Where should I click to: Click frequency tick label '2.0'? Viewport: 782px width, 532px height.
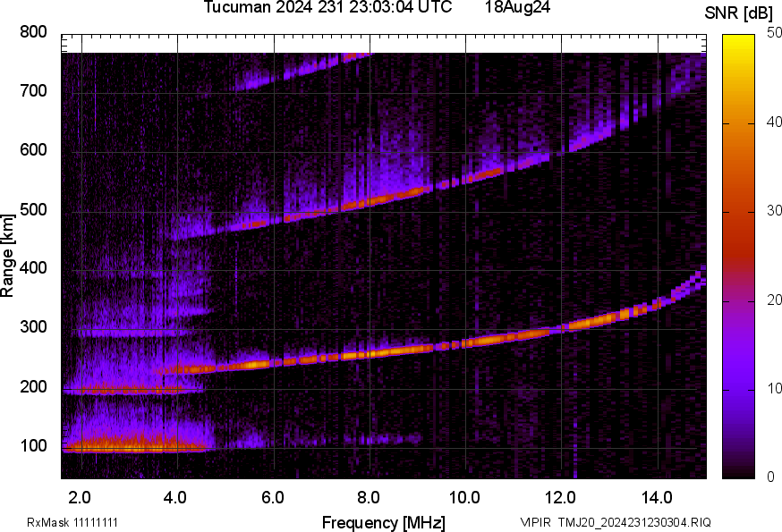coord(80,497)
